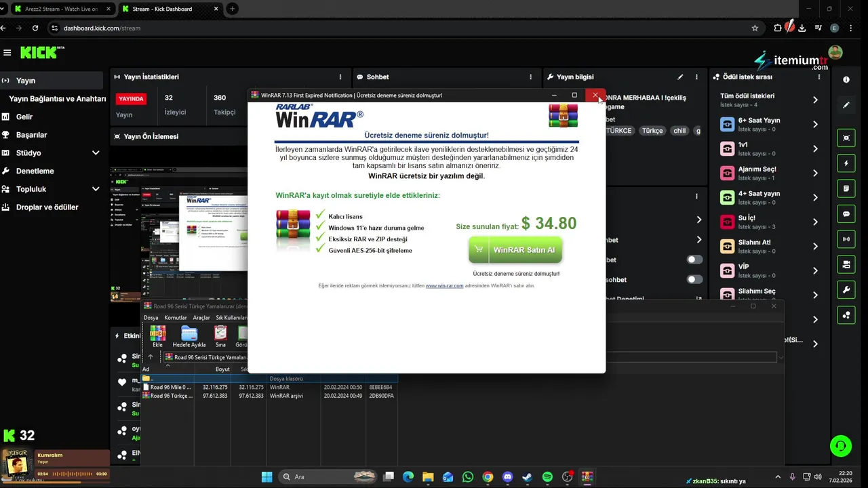The height and width of the screenshot is (488, 868).
Task: Open the Komutlar menu in WinRAR
Action: click(x=176, y=317)
